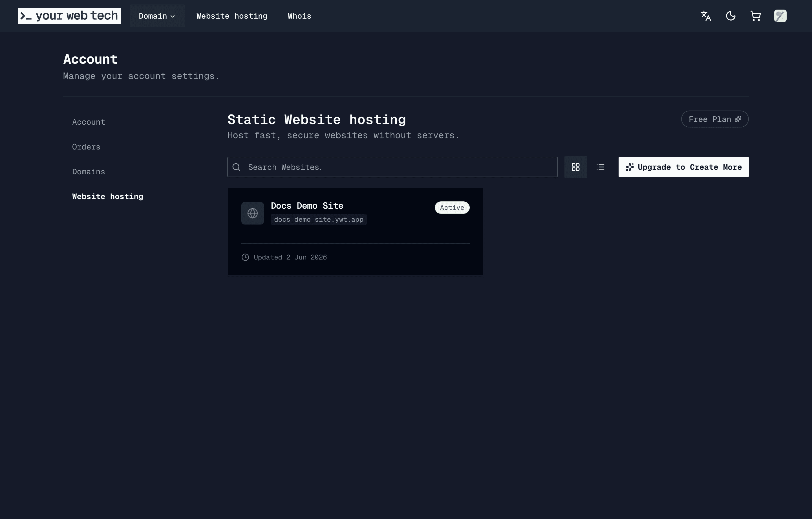Focus the Search Websites field
812x519 pixels.
click(392, 167)
